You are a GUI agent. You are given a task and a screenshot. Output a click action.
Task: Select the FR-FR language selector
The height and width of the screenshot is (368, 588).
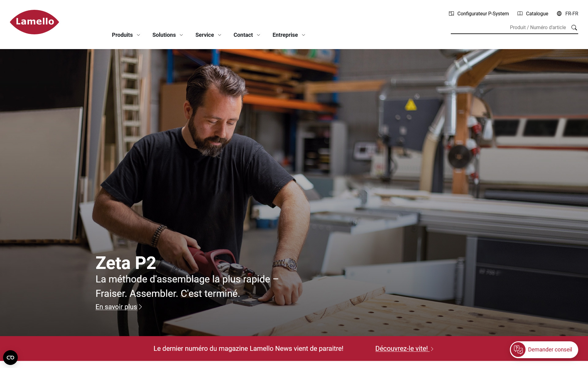point(567,13)
